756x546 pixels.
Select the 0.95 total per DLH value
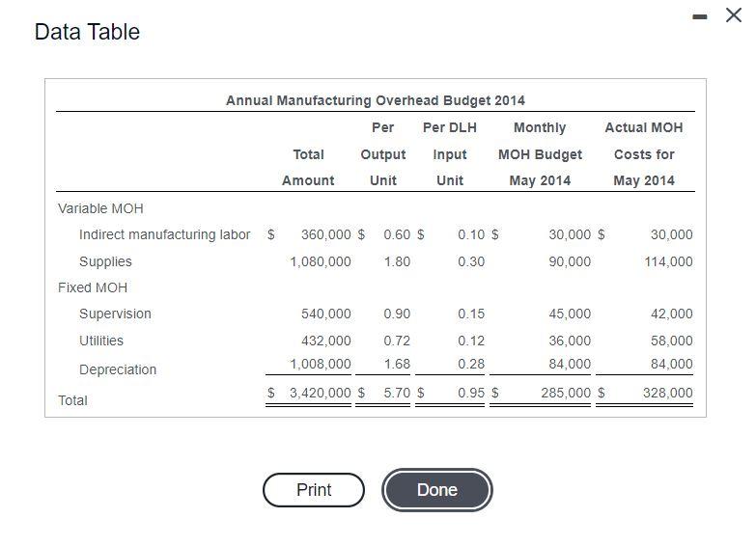(471, 393)
